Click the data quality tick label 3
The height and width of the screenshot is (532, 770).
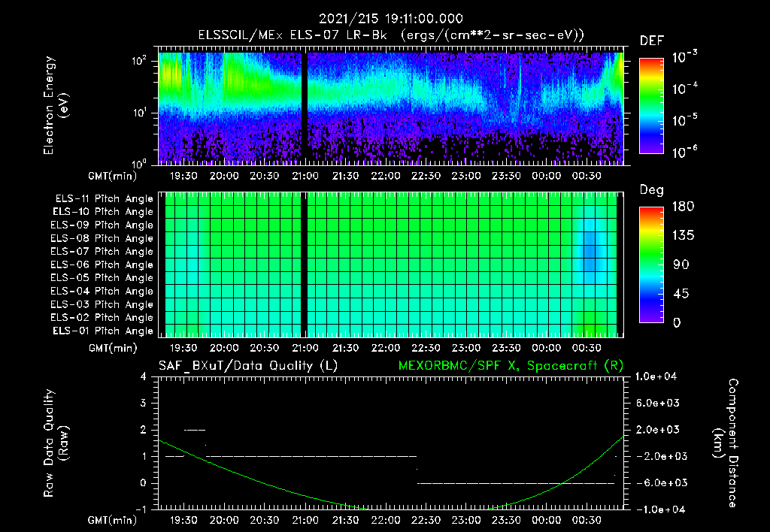[x=143, y=403]
